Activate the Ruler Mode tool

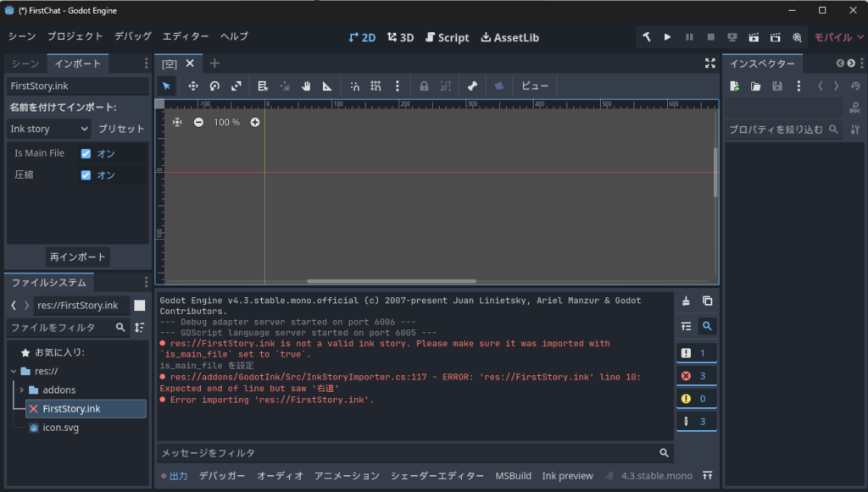[328, 86]
